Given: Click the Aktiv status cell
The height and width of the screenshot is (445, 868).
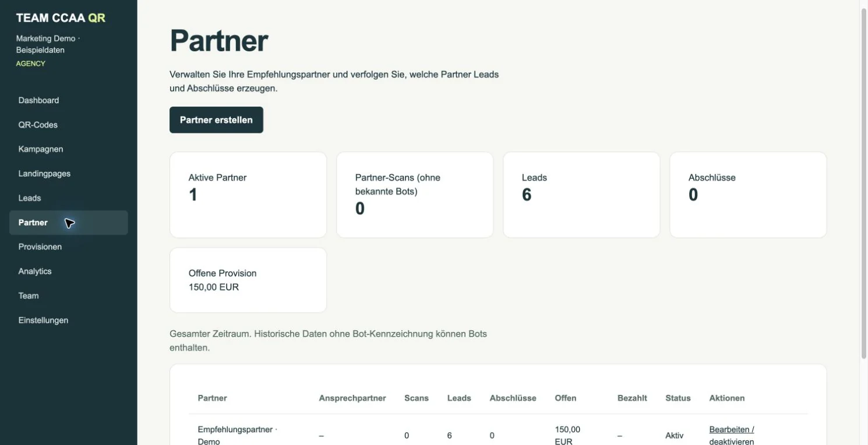Looking at the screenshot, I should (675, 436).
